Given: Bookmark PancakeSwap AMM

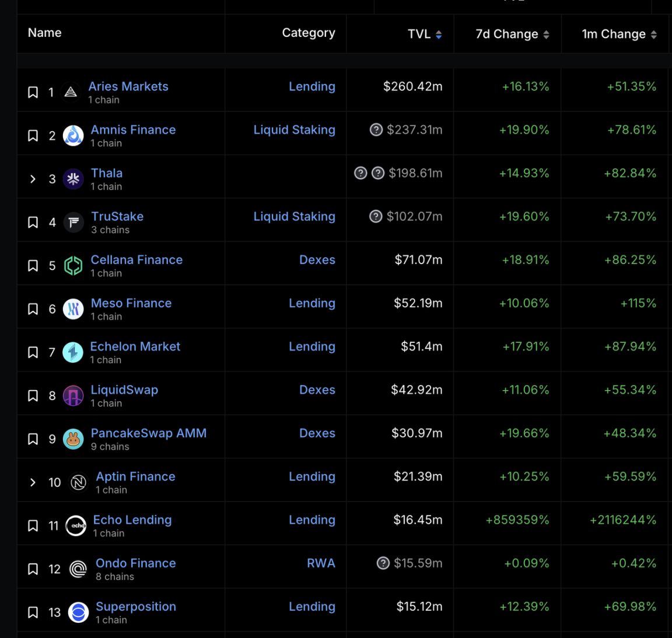Looking at the screenshot, I should (x=33, y=439).
